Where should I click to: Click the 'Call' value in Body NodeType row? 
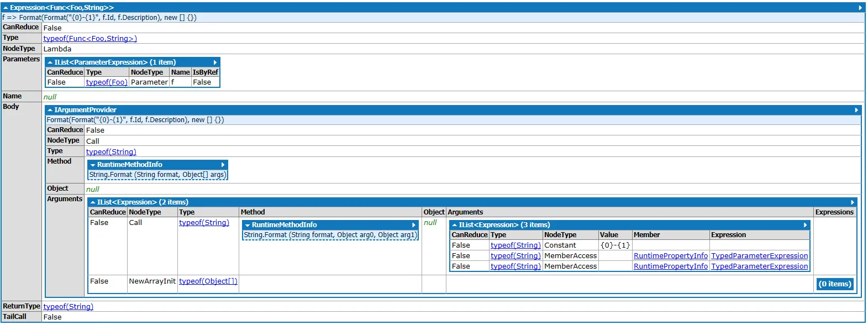[x=93, y=142]
